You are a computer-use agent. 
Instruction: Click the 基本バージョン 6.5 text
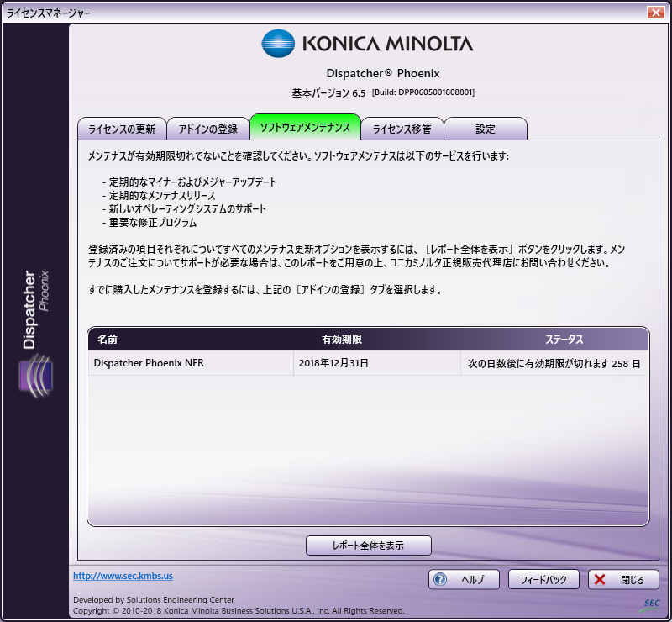328,93
